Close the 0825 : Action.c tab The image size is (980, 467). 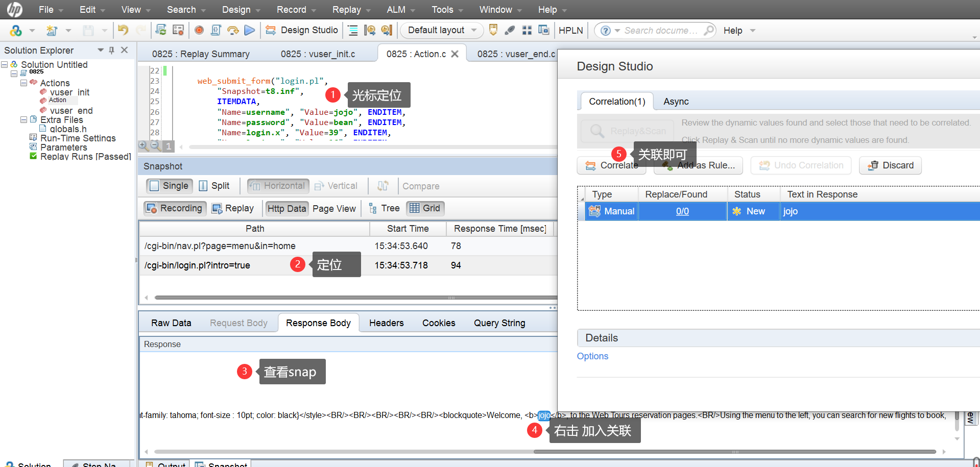(455, 54)
